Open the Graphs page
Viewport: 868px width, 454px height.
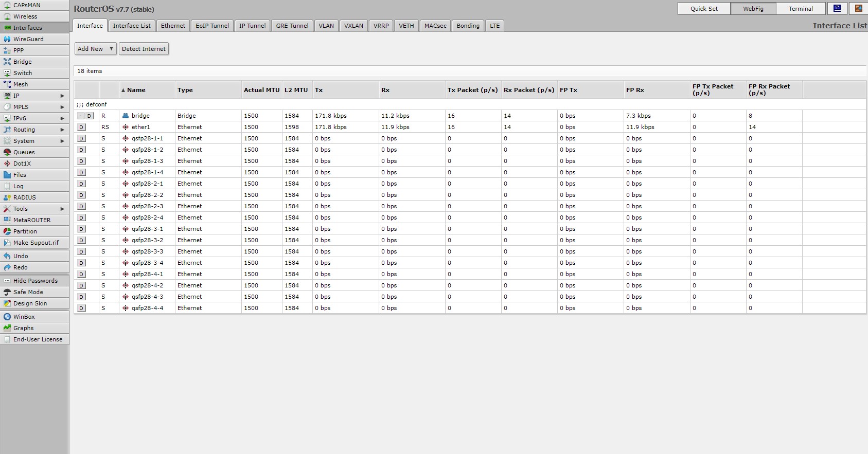coord(34,328)
